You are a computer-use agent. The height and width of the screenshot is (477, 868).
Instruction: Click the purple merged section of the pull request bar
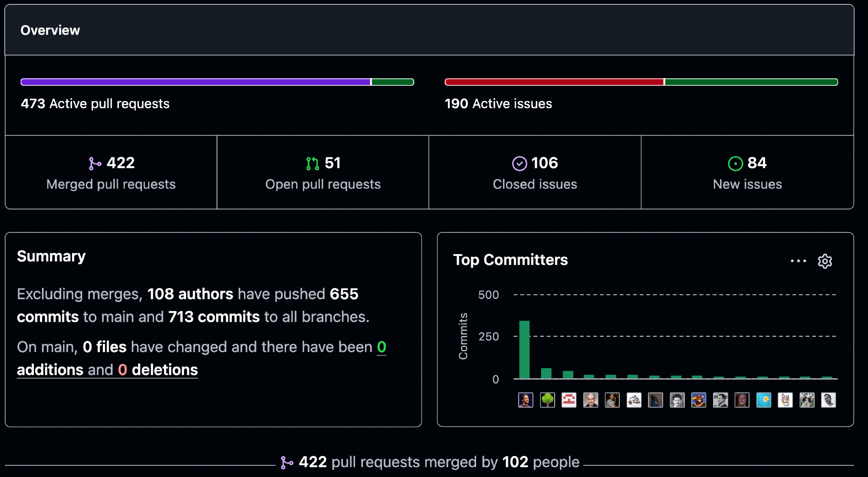pos(195,82)
